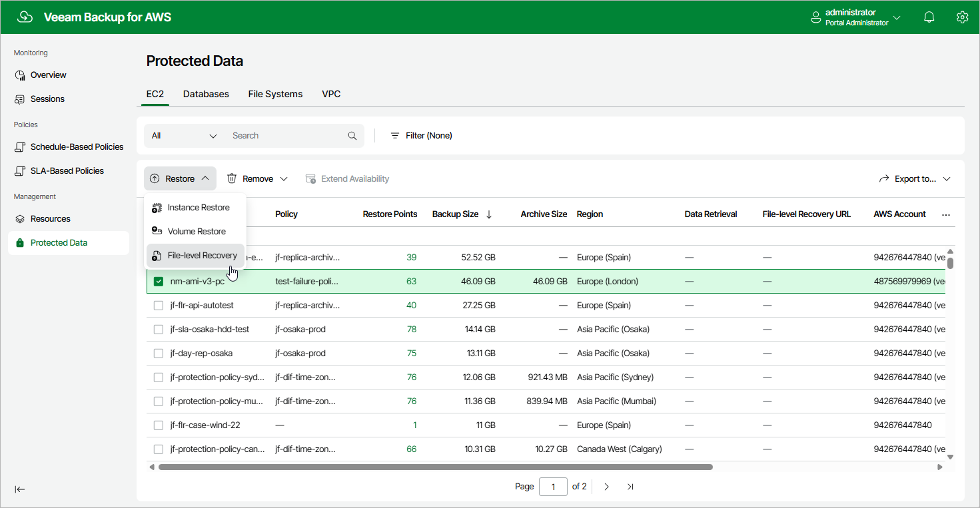Viewport: 980px width, 508px height.
Task: Sort by the Region column header
Action: (x=590, y=214)
